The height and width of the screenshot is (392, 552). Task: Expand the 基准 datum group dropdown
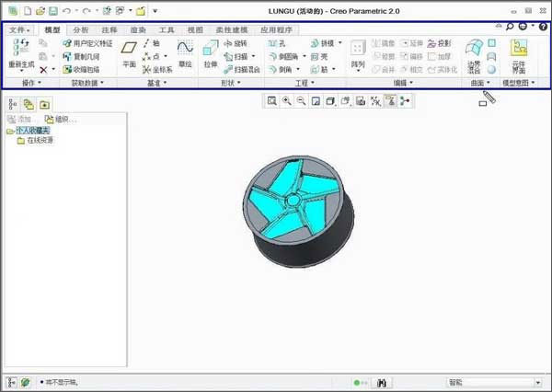pos(157,83)
